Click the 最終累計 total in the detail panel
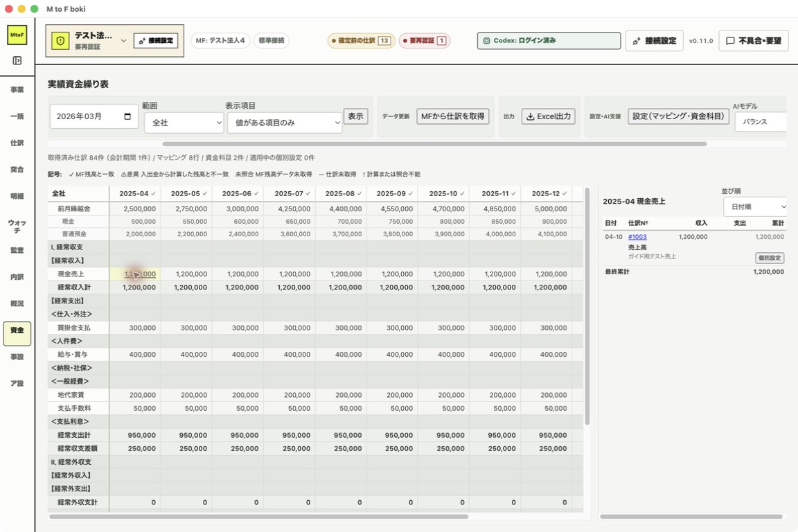The height and width of the screenshot is (532, 798). tap(768, 272)
